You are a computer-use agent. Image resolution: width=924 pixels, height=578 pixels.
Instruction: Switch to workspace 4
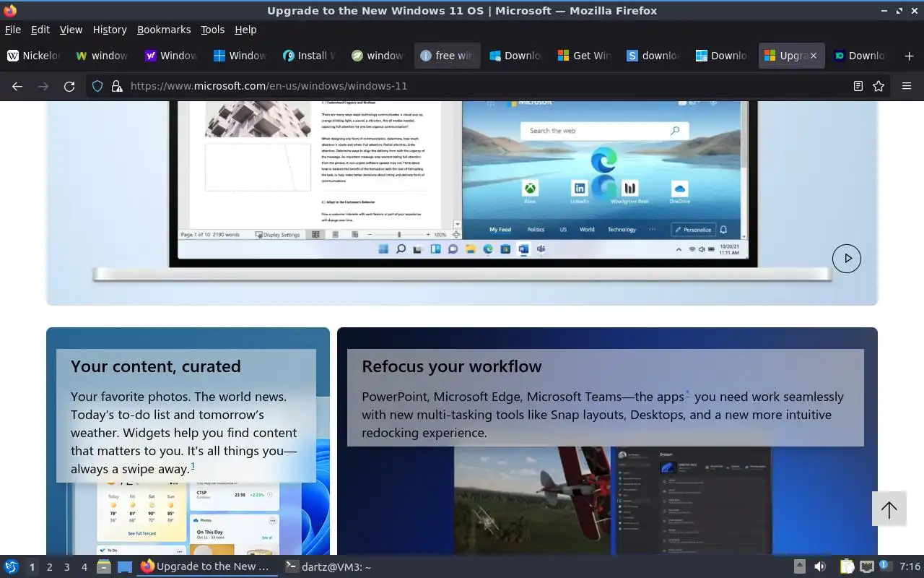[84, 567]
